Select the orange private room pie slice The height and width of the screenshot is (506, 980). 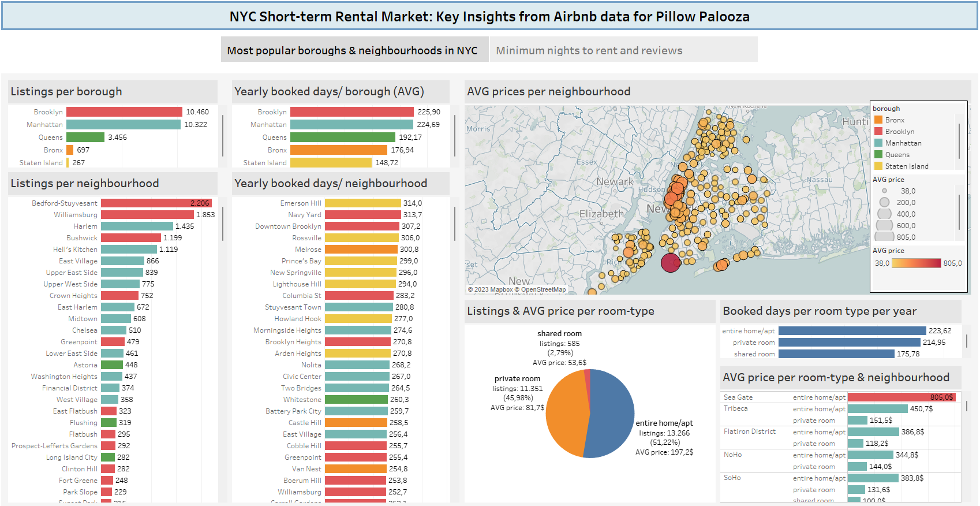pos(566,414)
